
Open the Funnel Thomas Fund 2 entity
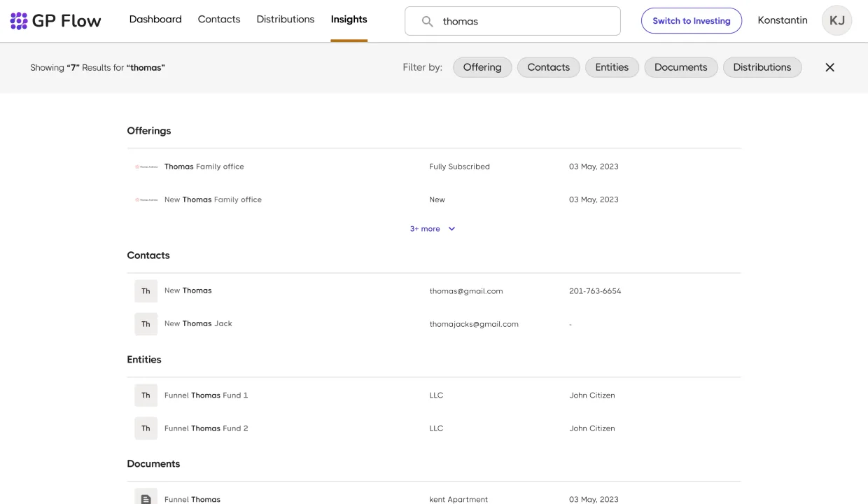pos(206,428)
